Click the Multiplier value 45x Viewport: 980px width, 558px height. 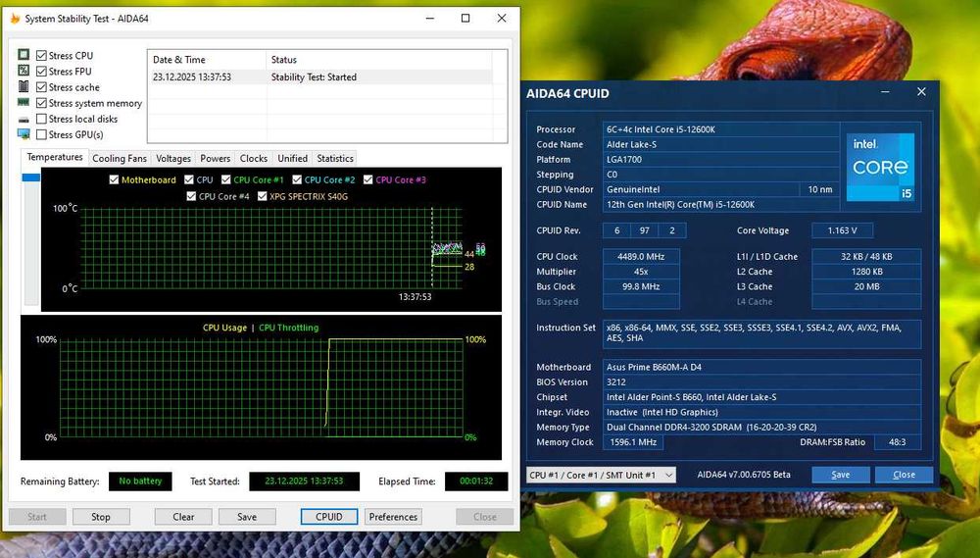[641, 272]
